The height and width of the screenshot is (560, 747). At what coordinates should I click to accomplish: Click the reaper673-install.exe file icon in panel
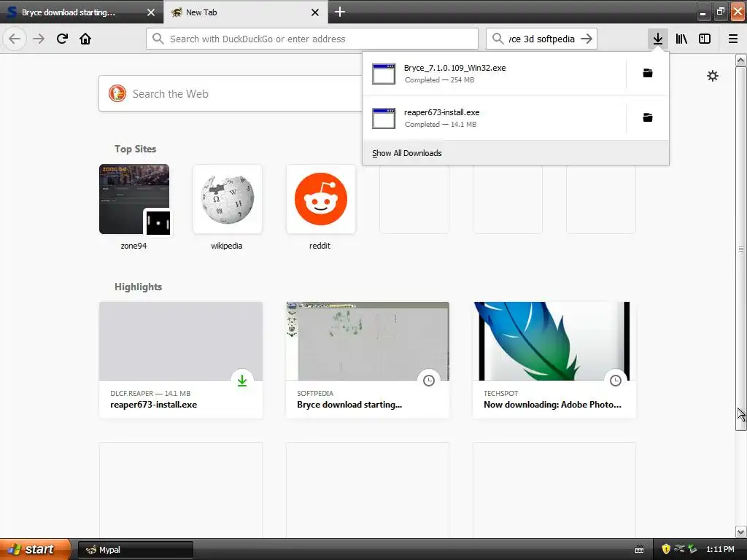click(x=384, y=118)
